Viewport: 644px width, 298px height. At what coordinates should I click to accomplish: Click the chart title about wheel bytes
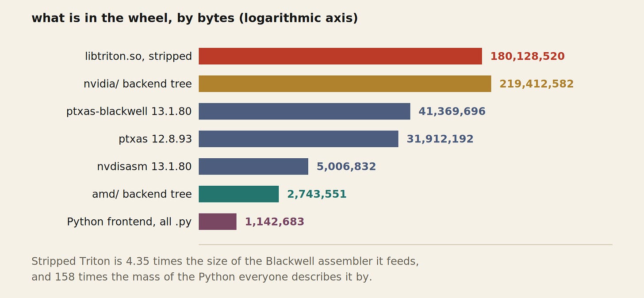[195, 18]
